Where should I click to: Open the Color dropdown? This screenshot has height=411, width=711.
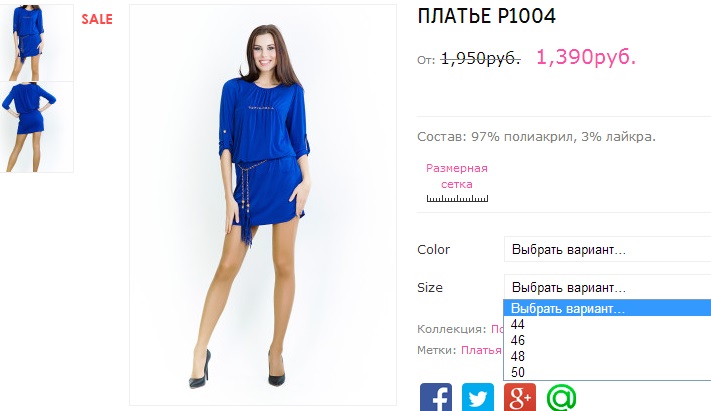(x=607, y=249)
